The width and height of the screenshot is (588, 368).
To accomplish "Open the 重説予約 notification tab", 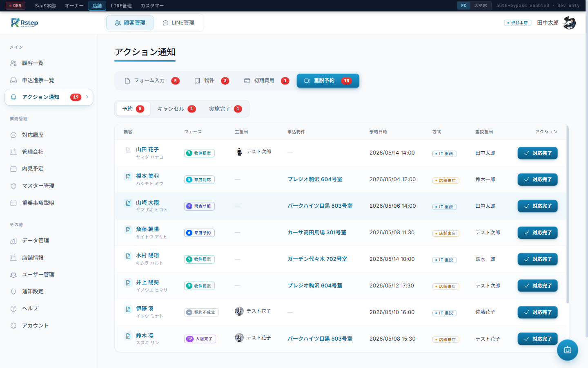I will 328,81.
